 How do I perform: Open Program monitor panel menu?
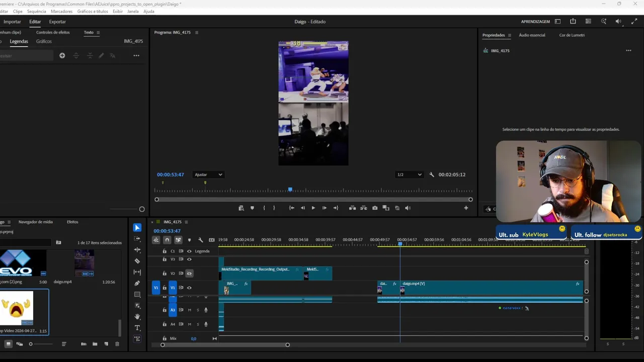[x=197, y=33]
